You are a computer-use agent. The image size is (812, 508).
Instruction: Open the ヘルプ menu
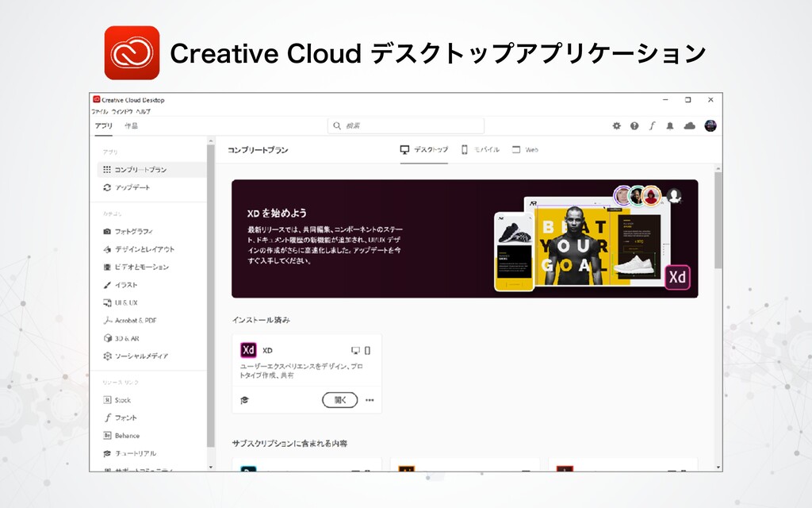pos(143,111)
